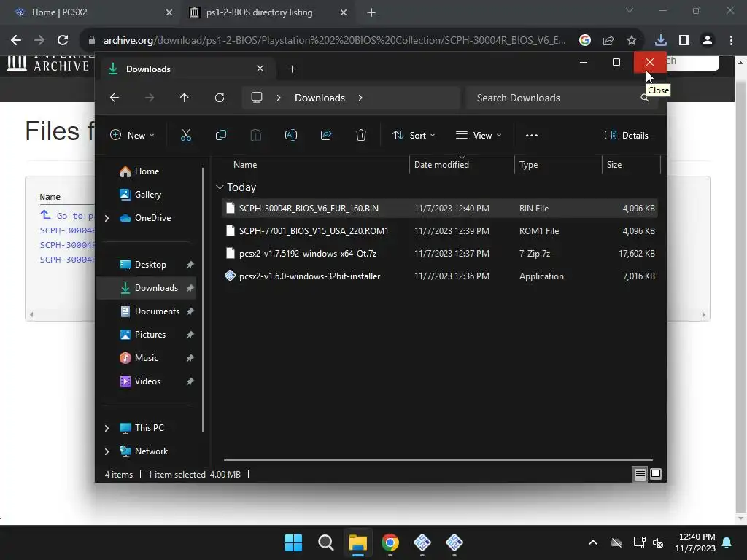Open Chrome downloads icon
The image size is (747, 560).
click(x=660, y=41)
